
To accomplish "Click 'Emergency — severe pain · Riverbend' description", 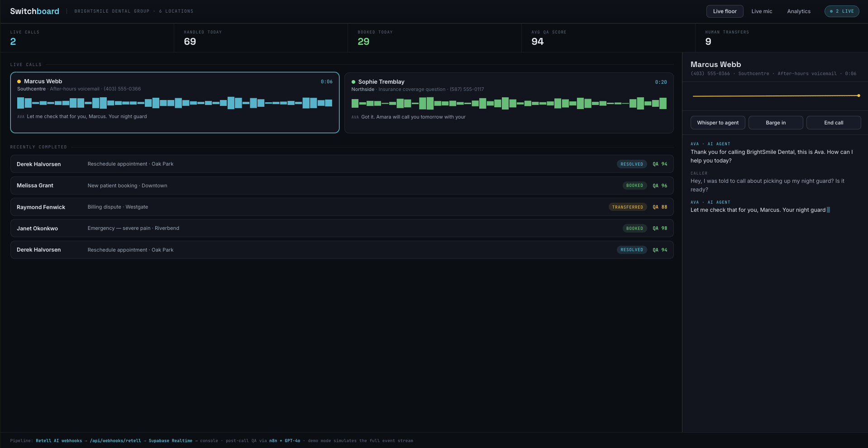I will click(x=134, y=228).
